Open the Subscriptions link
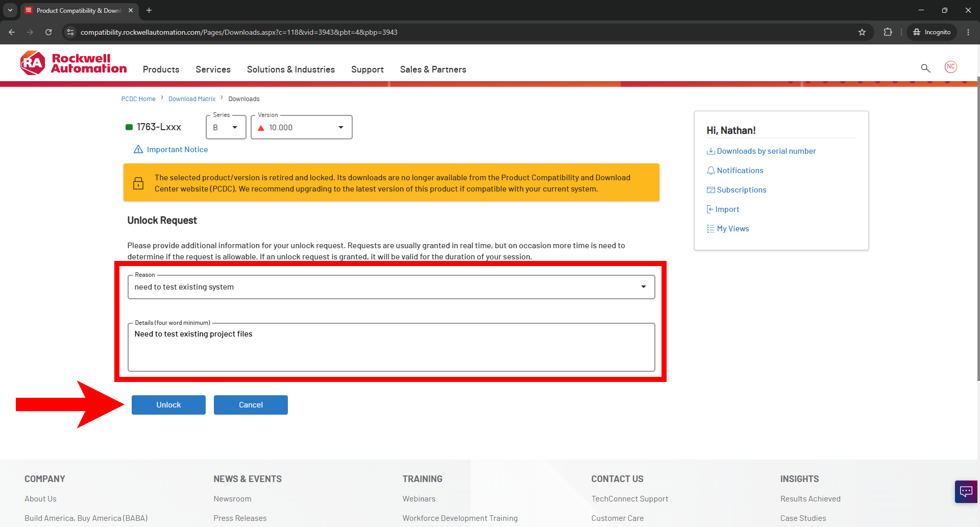This screenshot has width=980, height=527. (742, 190)
